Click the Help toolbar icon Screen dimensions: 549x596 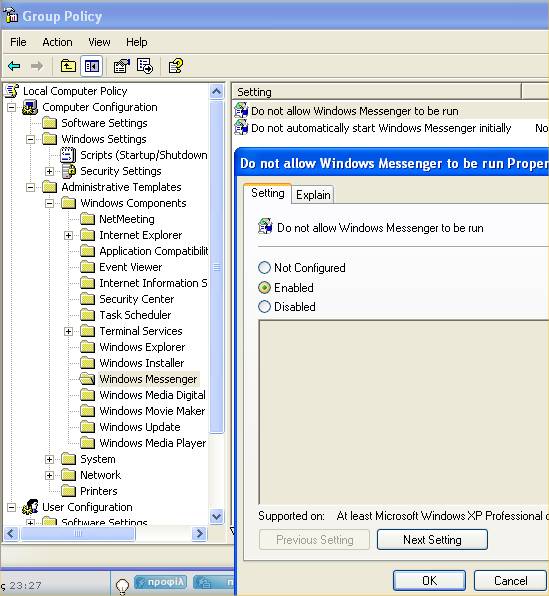[176, 66]
